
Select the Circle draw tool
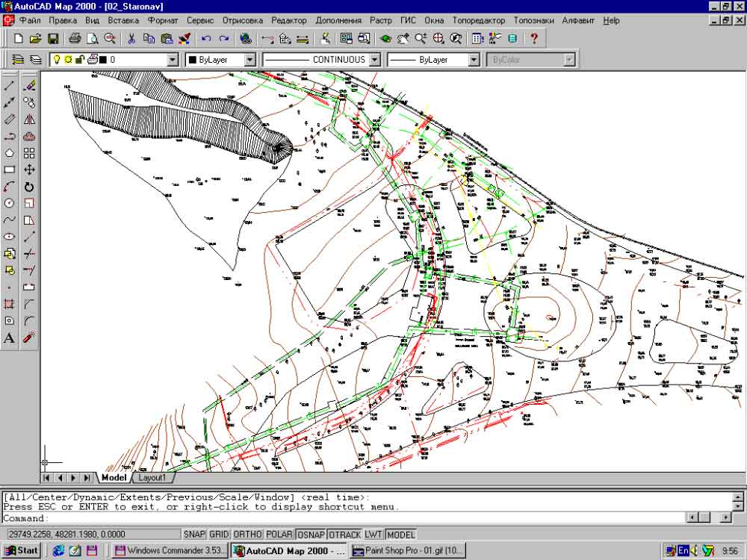point(9,203)
